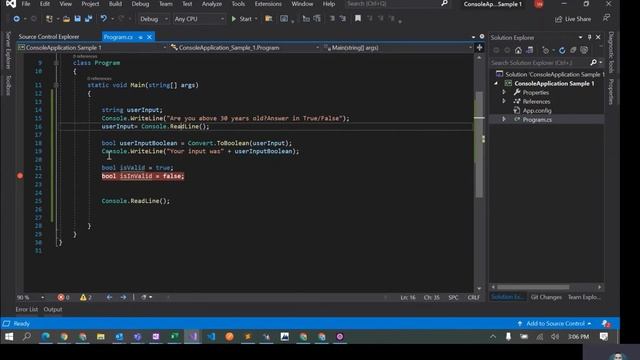Click the split editor plus icon
This screenshot has width=640, height=360.
(x=480, y=48)
